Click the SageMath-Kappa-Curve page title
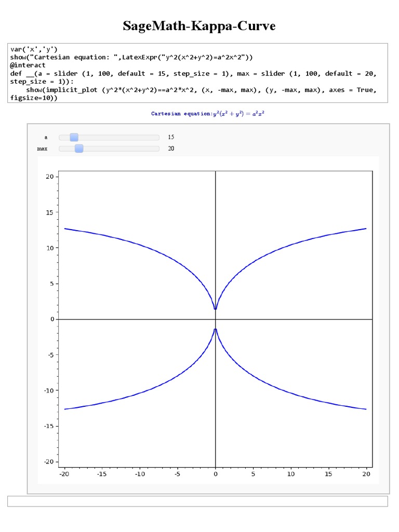This screenshot has height=532, width=399. [x=199, y=26]
